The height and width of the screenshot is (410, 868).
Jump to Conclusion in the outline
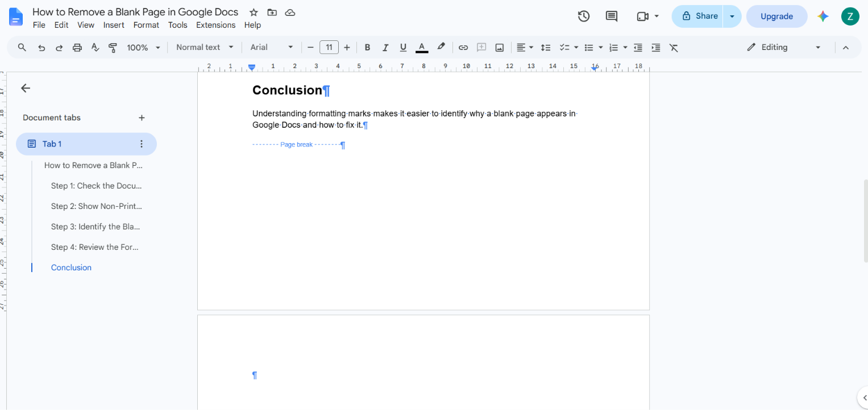point(71,267)
